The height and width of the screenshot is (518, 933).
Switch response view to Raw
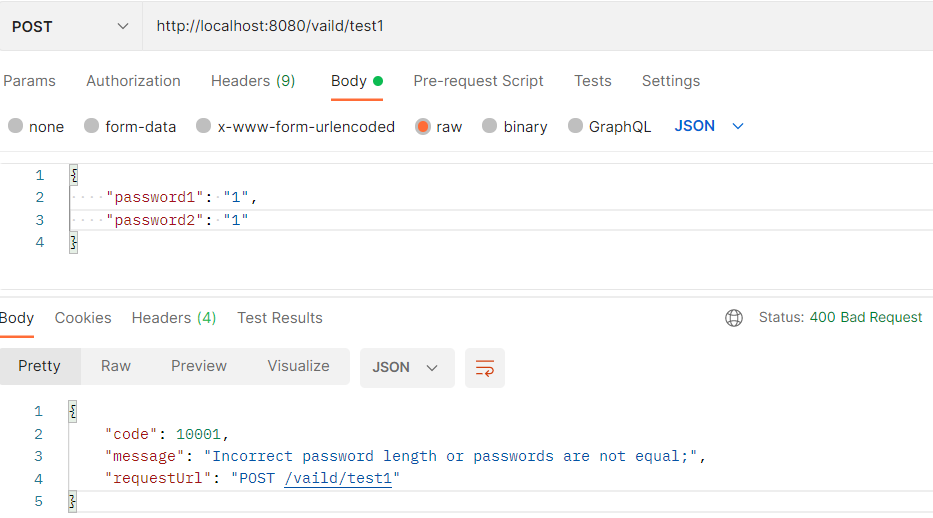(115, 366)
